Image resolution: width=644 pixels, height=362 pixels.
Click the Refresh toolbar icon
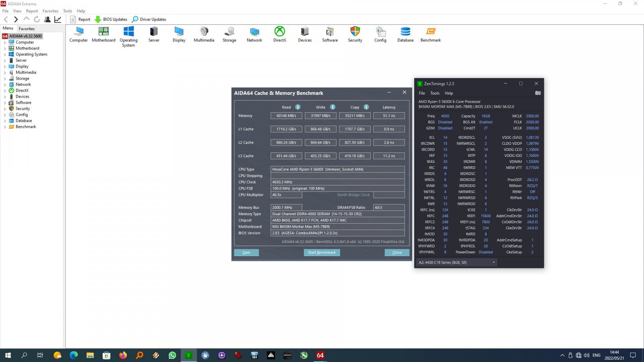(x=37, y=19)
